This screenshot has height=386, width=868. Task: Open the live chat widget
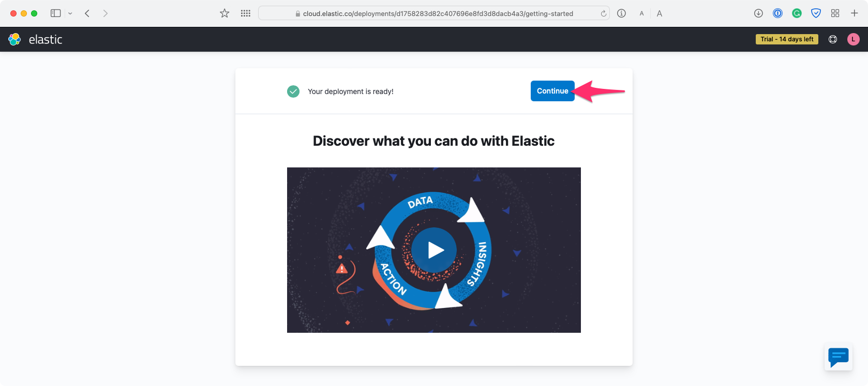pos(838,357)
